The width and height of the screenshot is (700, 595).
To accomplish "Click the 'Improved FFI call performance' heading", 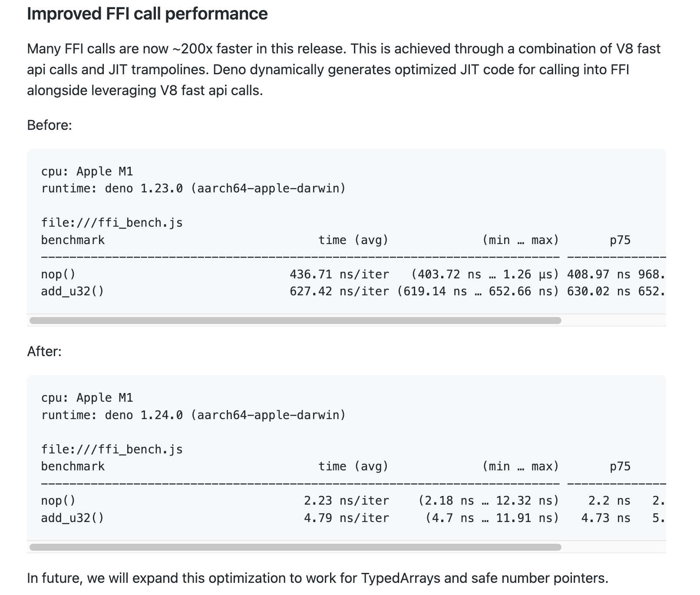I will (147, 14).
